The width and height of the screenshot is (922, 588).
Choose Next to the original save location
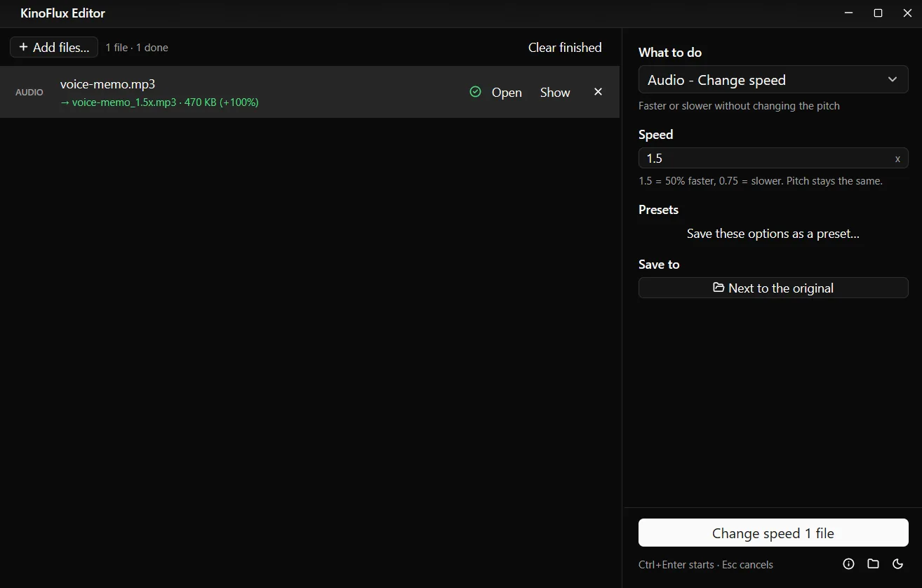click(x=773, y=288)
